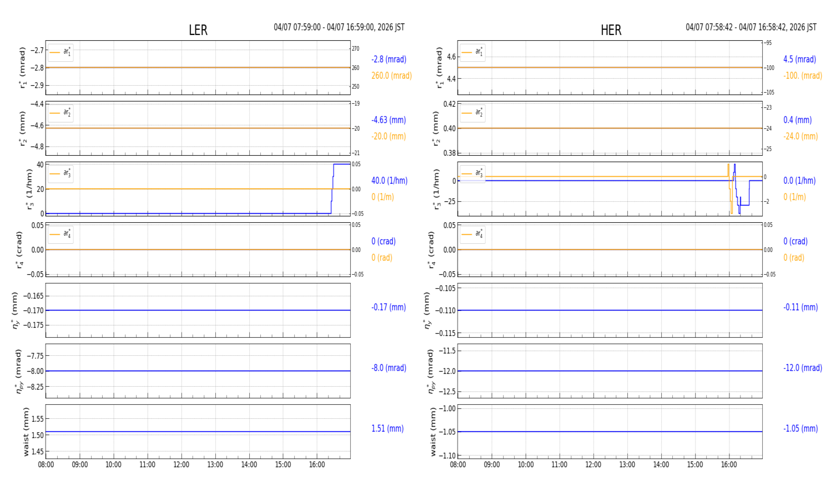
Task: Select the 11:00 tick under HER plots
Action: [560, 465]
